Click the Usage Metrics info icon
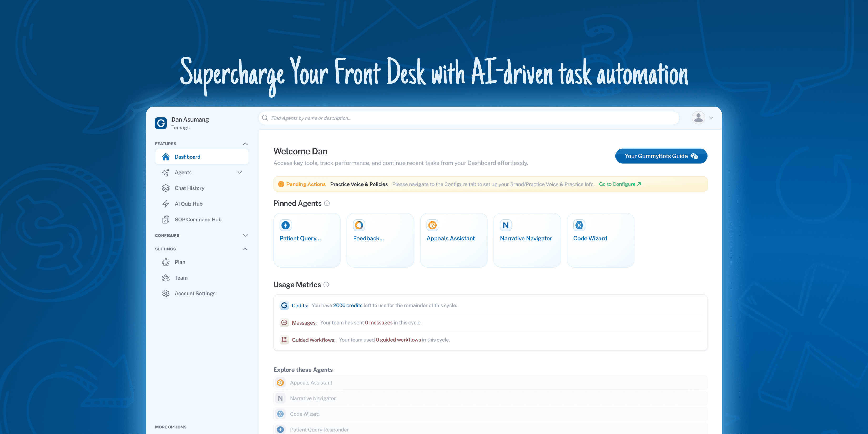This screenshot has width=868, height=434. pyautogui.click(x=326, y=285)
